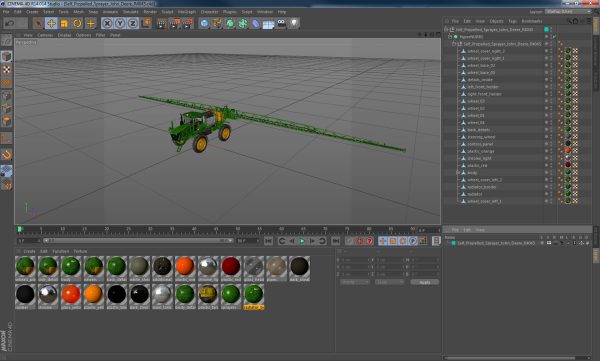
Task: Toggle the Y axis lock
Action: click(x=120, y=24)
